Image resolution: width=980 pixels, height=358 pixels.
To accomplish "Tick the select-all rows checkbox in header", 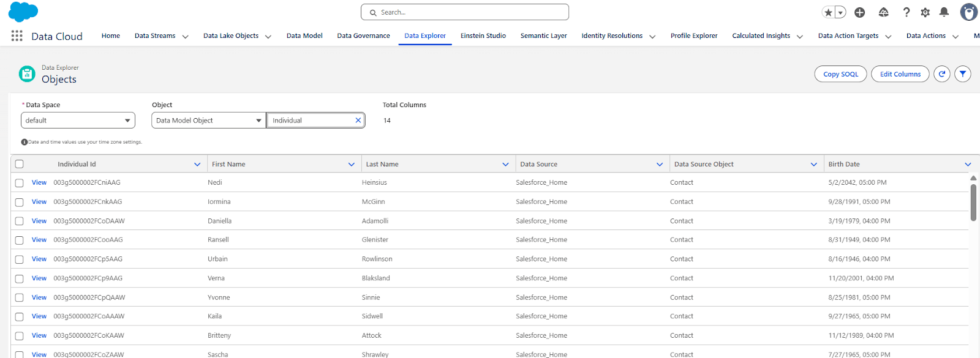I will (20, 164).
